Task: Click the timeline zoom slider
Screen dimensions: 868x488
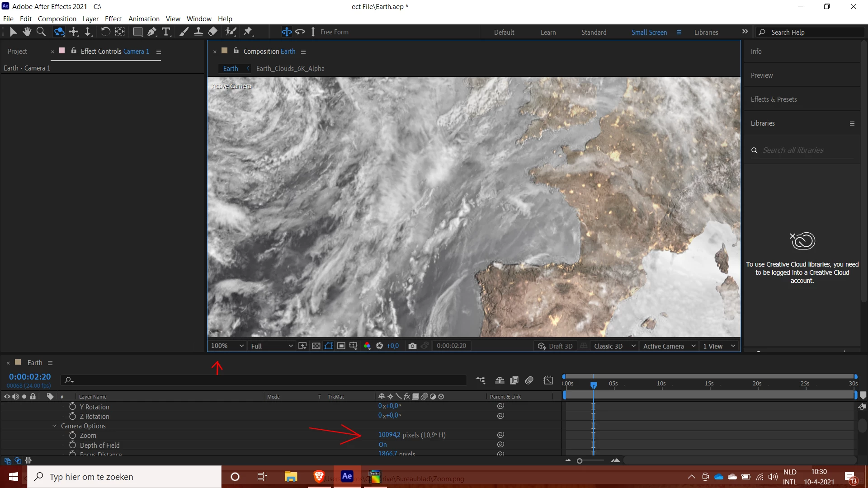Action: (580, 460)
